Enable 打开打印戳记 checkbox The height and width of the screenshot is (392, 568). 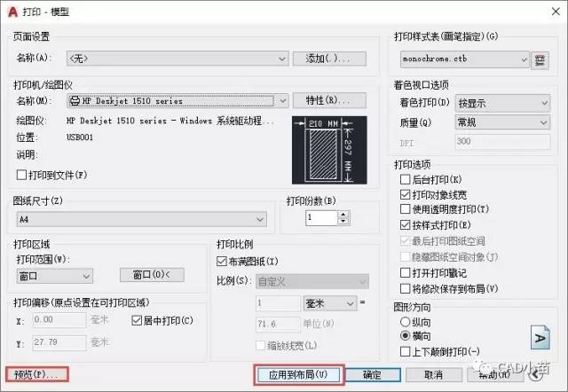click(405, 273)
